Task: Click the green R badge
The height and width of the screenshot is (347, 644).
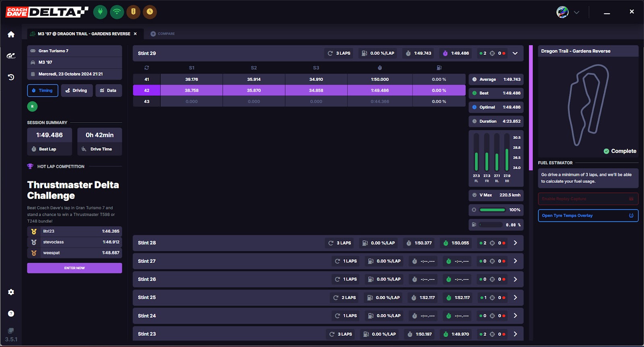Action: pyautogui.click(x=32, y=106)
